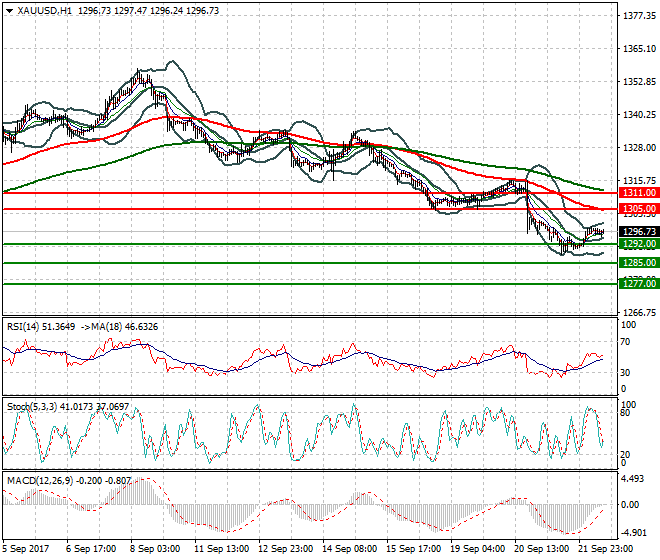Select the green 1277.00 support level label
Image resolution: width=660 pixels, height=560 pixels.
tap(639, 283)
